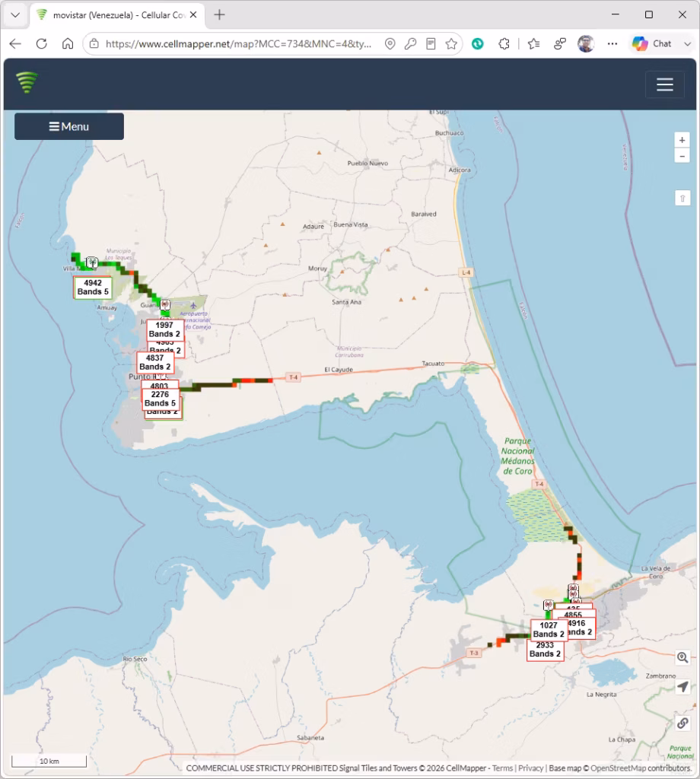Click the Parque Nacional Médanos de Coro label
The image size is (700, 779).
click(x=517, y=456)
